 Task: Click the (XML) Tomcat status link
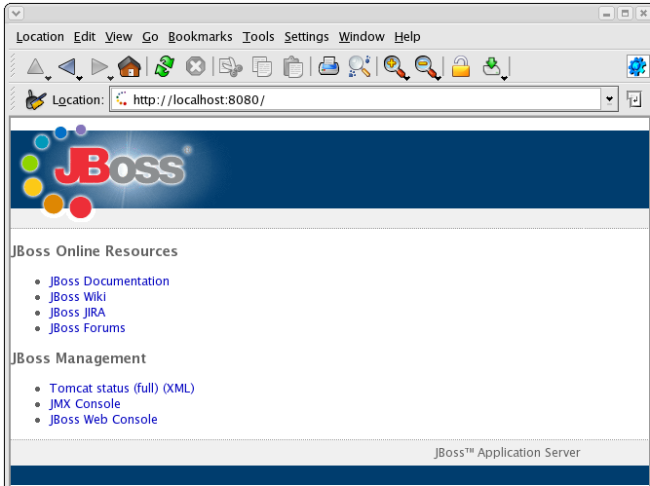tap(179, 388)
